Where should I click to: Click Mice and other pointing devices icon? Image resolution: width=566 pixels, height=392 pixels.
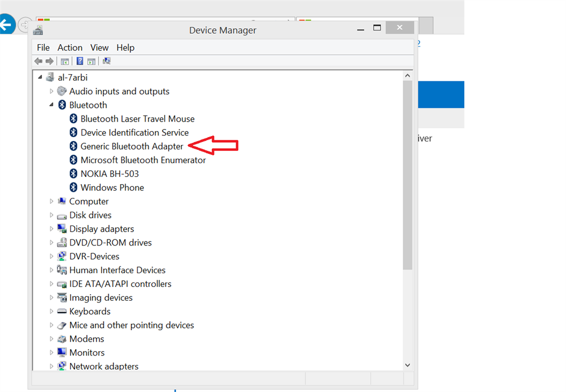coord(62,325)
